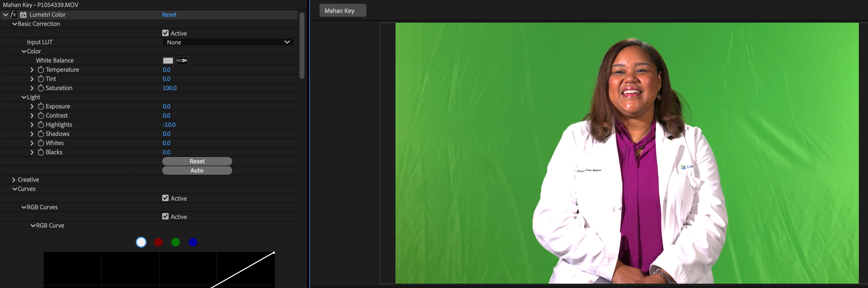The width and height of the screenshot is (868, 288).
Task: Toggle the Saturation stopwatch animation icon
Action: 41,88
